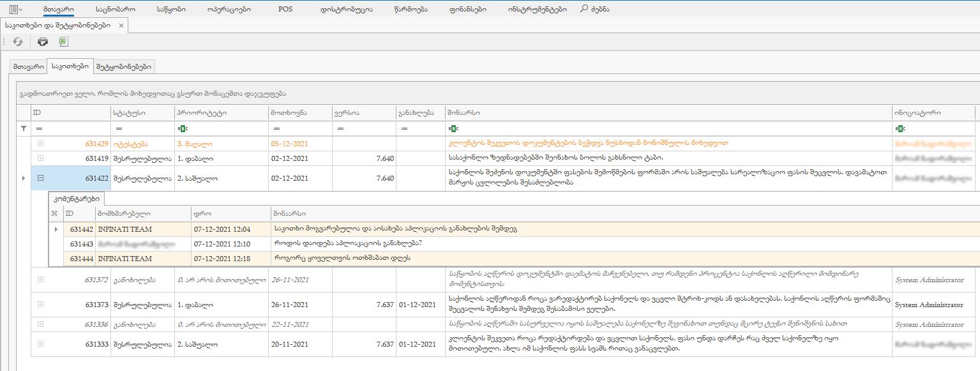Click the refresh icon in the toolbar
This screenshot has width=980, height=371.
[x=19, y=42]
